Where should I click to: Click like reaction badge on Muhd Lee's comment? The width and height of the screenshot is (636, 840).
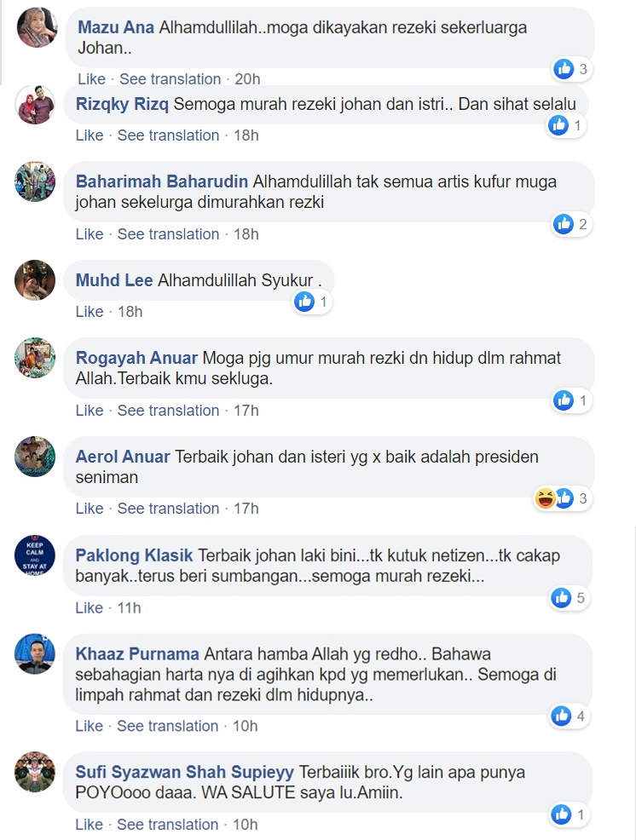coord(304,302)
